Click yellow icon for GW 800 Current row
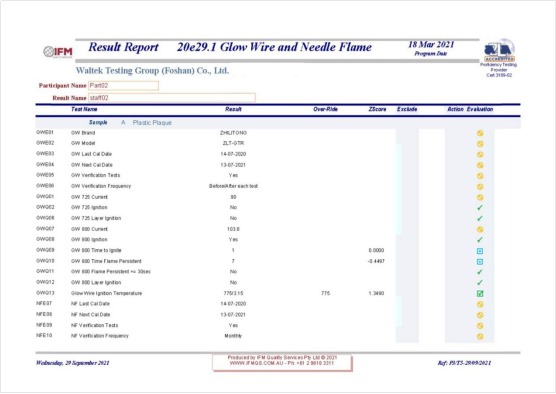556x394 pixels. (480, 229)
